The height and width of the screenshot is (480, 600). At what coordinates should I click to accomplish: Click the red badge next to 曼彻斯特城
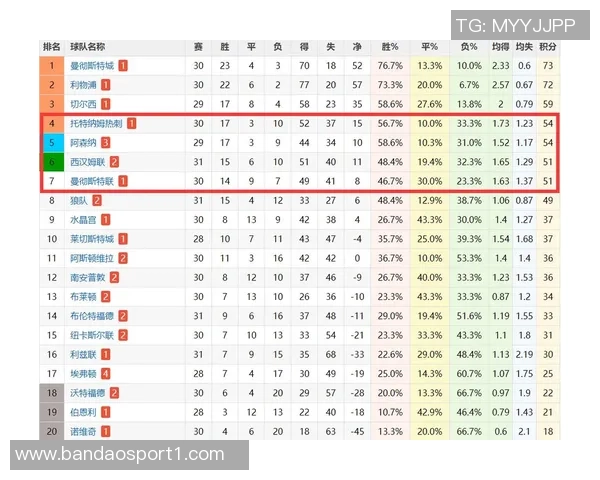[123, 66]
